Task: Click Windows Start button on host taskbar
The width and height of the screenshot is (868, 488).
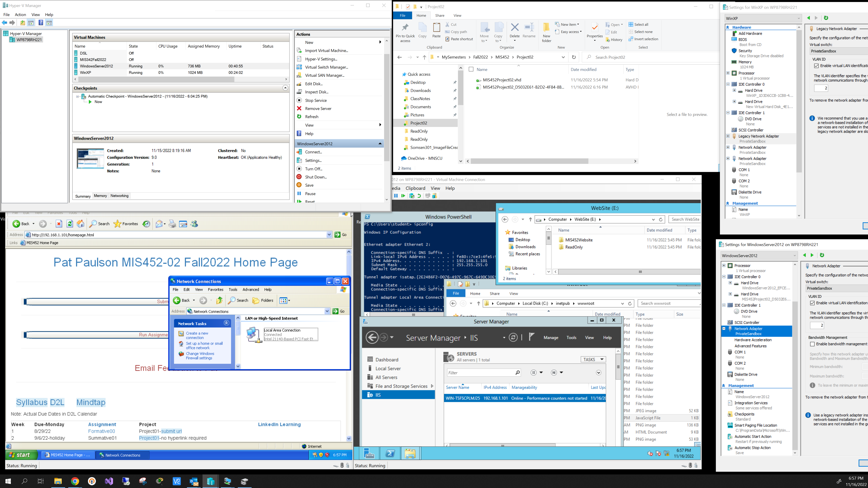Action: [x=8, y=481]
